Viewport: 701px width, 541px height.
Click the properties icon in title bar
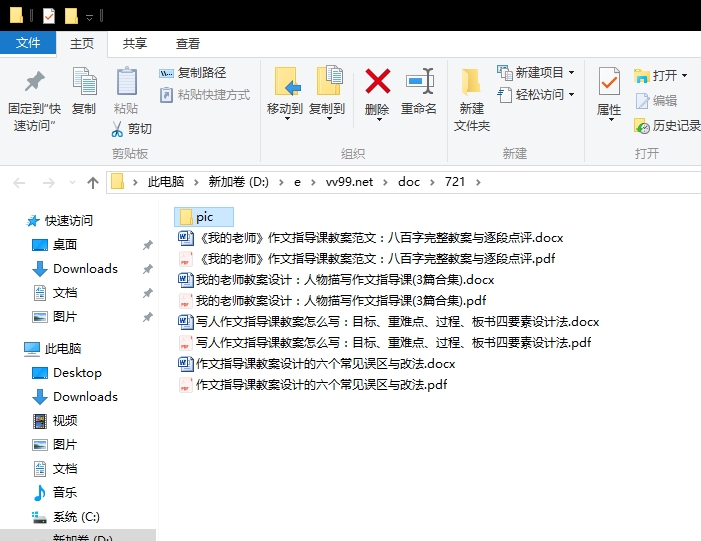(x=48, y=17)
